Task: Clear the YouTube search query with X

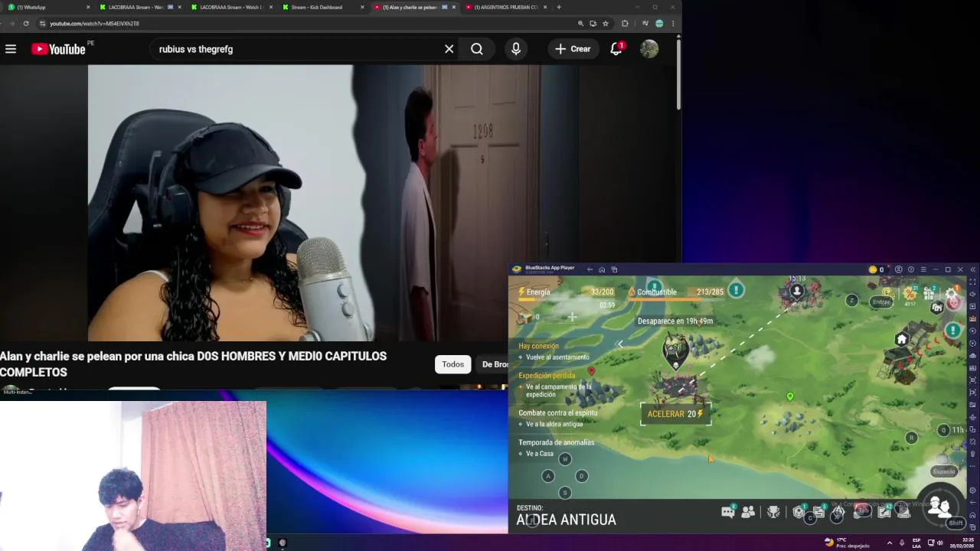Action: click(x=449, y=49)
